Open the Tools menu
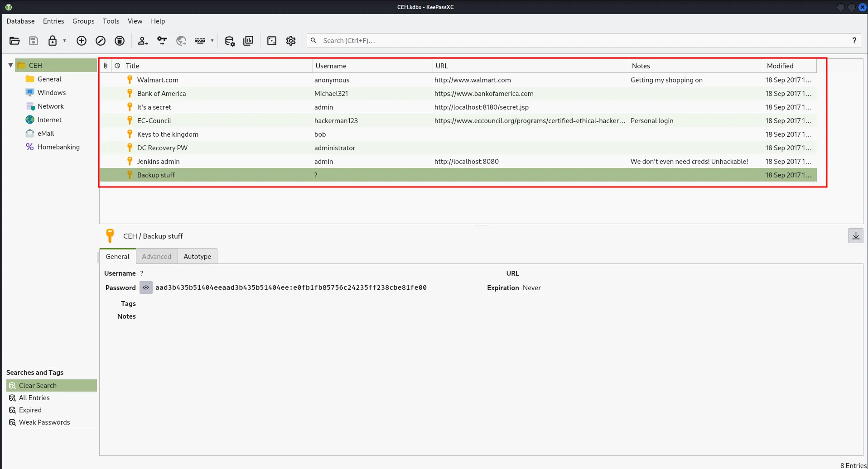Screen dimensions: 868x469 (111, 21)
